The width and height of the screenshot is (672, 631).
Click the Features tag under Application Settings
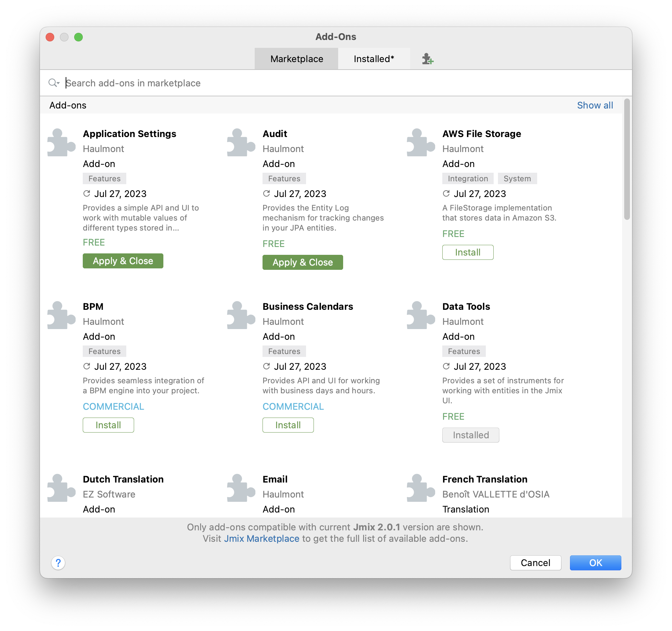pos(105,178)
